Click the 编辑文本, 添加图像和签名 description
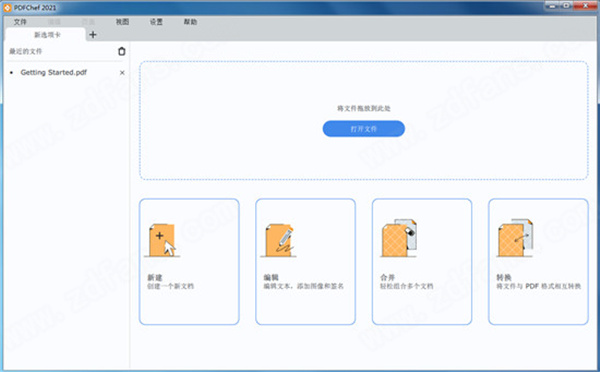Screen dimensions: 600x372 point(303,286)
